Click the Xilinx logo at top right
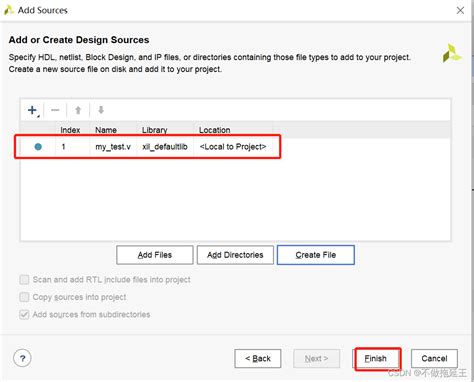The image size is (474, 382). click(451, 53)
